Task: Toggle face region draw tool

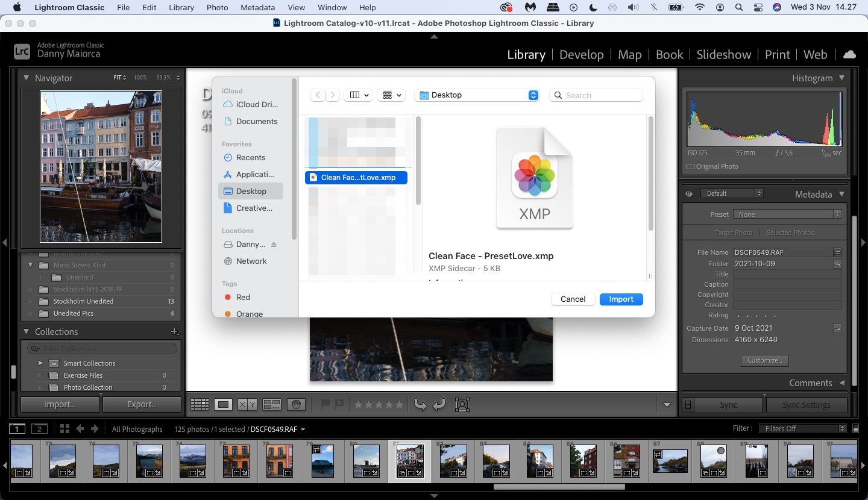Action: (x=462, y=405)
